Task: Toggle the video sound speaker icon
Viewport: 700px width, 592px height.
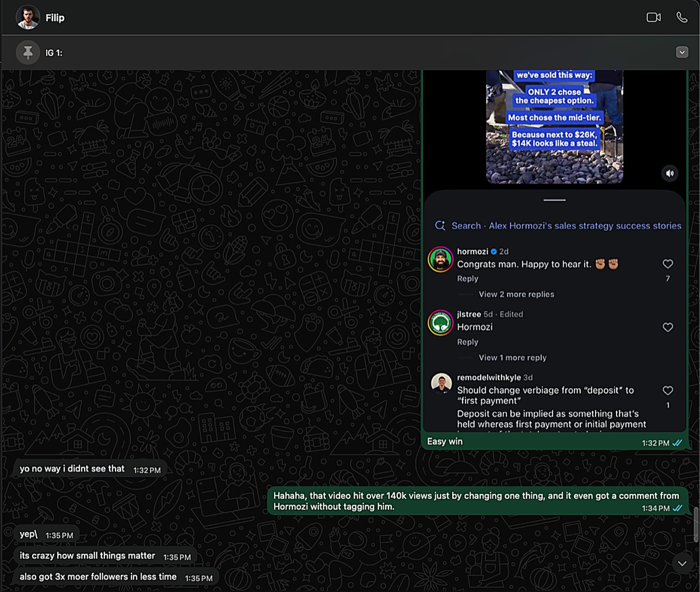Action: click(670, 173)
